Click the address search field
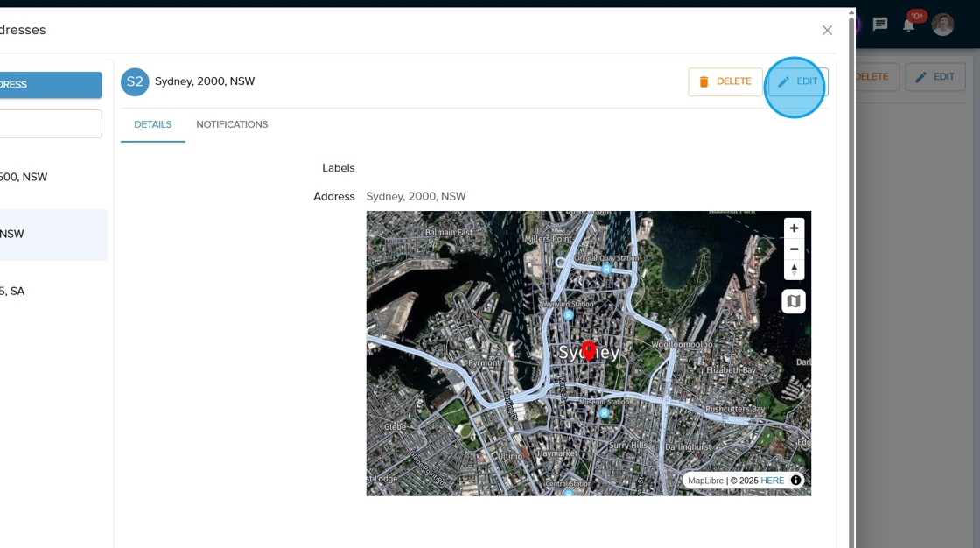Viewport: 980px width, 548px height. (x=51, y=123)
